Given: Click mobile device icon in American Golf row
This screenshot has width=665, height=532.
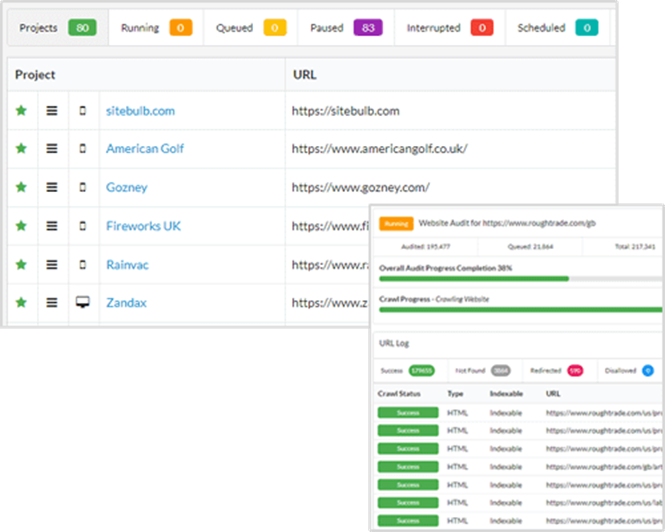Looking at the screenshot, I should tap(83, 148).
